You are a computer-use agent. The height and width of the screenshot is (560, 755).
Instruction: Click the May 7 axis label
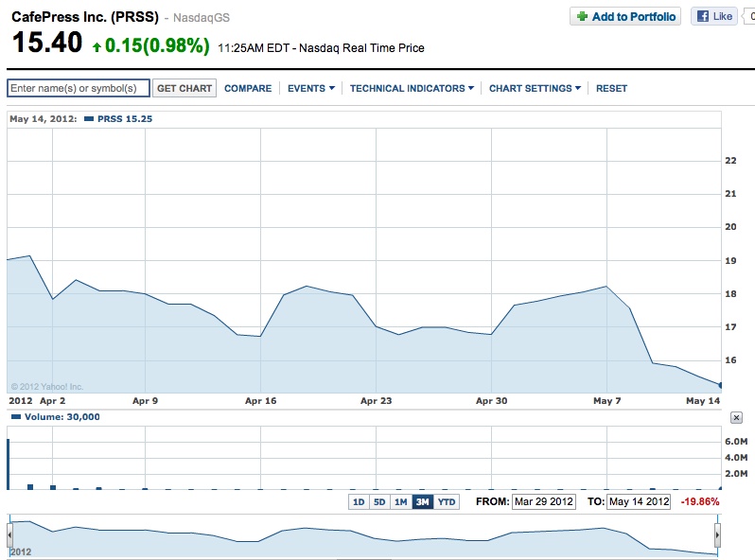607,401
